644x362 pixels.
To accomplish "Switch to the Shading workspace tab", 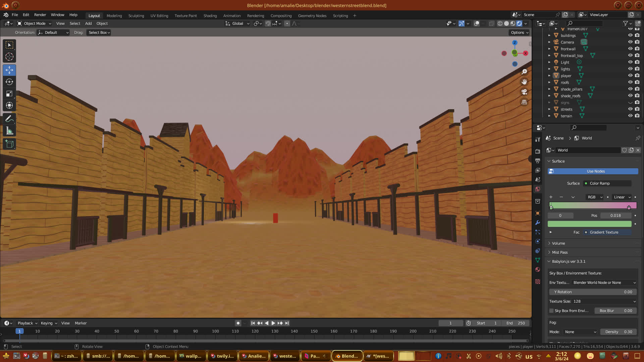I will tap(210, 16).
